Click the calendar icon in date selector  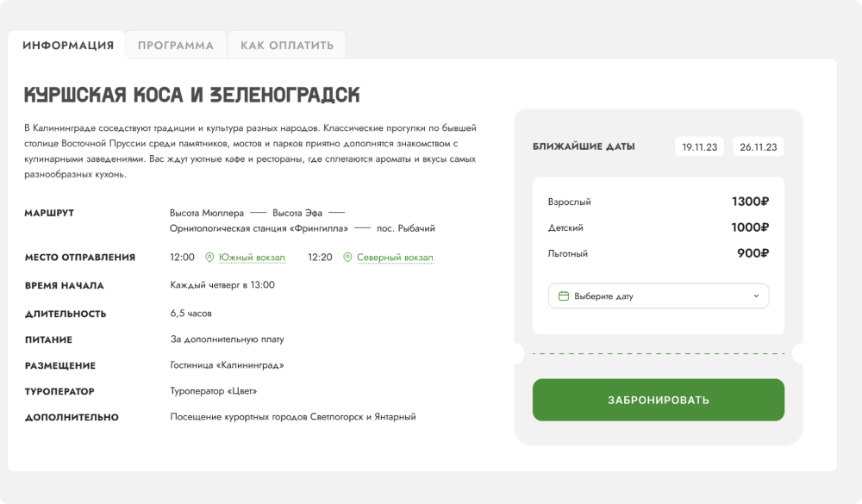[x=564, y=296]
